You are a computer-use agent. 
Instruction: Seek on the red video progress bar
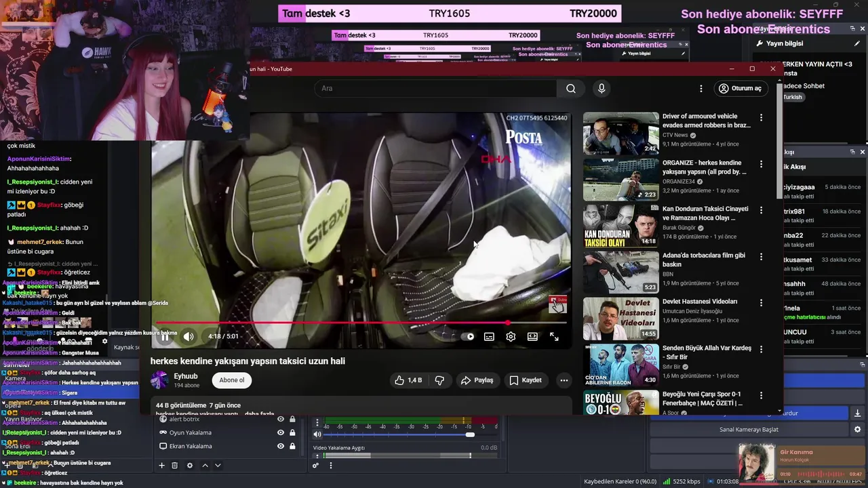[x=361, y=323]
